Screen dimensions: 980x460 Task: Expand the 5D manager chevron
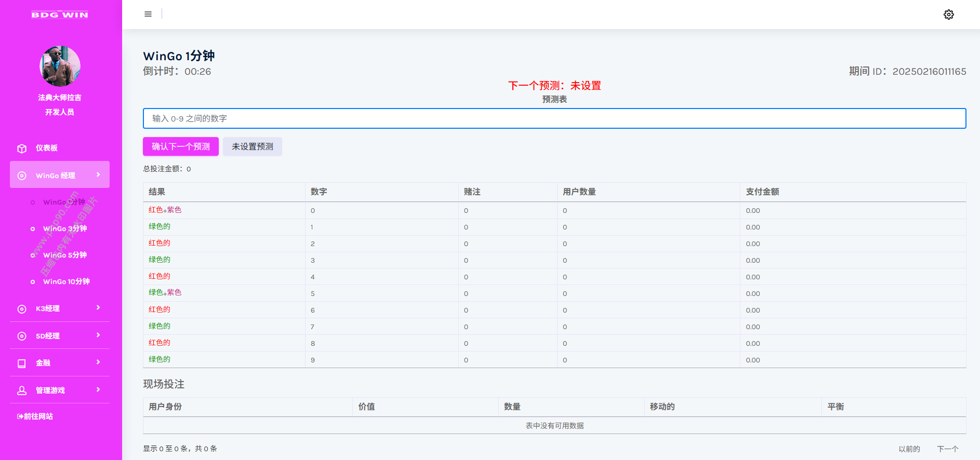click(x=98, y=335)
